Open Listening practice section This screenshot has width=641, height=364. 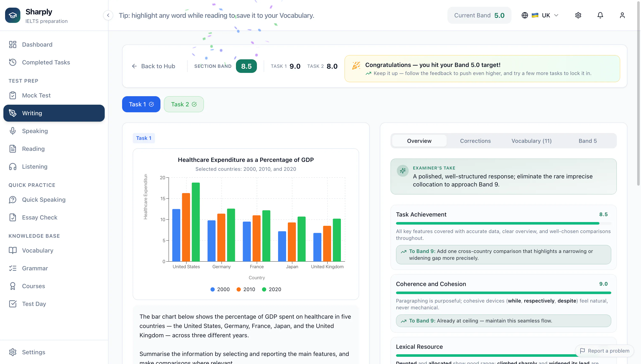click(x=54, y=167)
